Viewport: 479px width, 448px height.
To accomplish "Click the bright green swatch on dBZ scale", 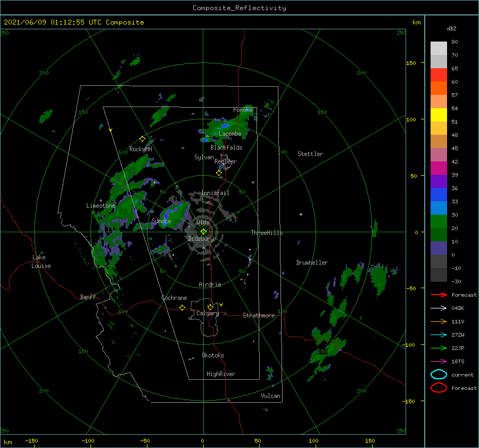I will pyautogui.click(x=439, y=222).
